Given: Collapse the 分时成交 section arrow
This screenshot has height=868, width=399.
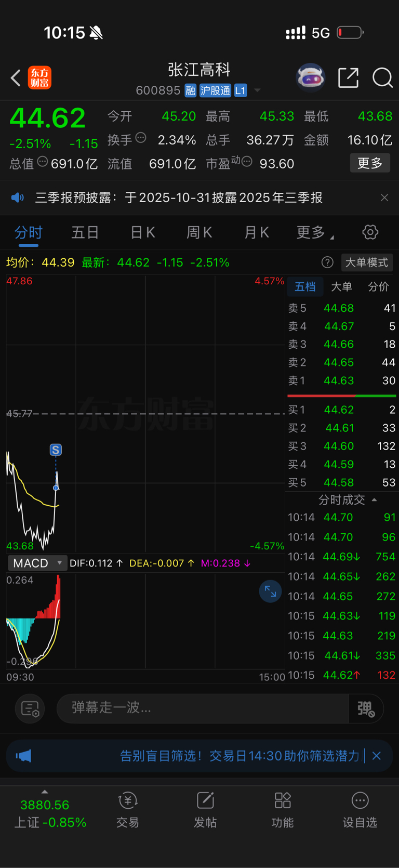Looking at the screenshot, I should pos(374,500).
